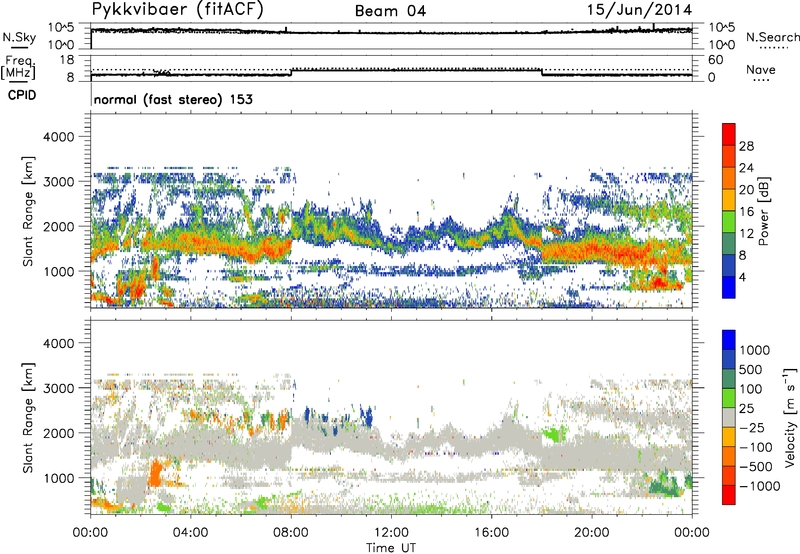This screenshot has height=554, width=800.
Task: Click the "Beam 04" heading
Action: coord(391,11)
